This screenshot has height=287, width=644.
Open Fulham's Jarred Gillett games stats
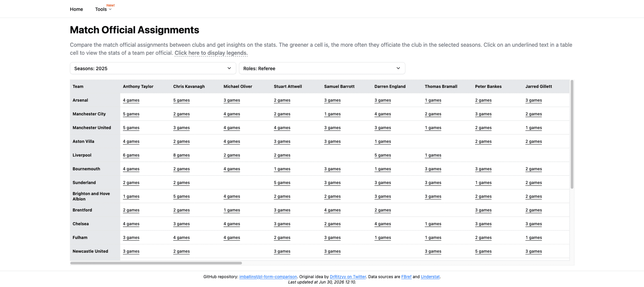point(534,237)
